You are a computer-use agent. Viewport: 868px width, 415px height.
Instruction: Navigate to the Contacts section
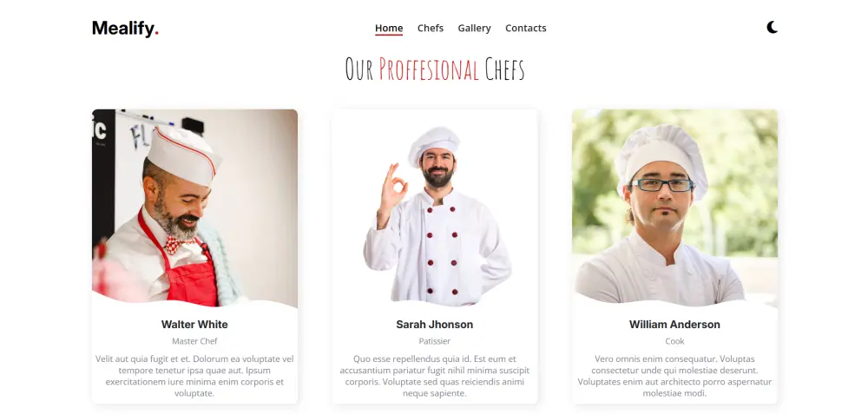[525, 28]
